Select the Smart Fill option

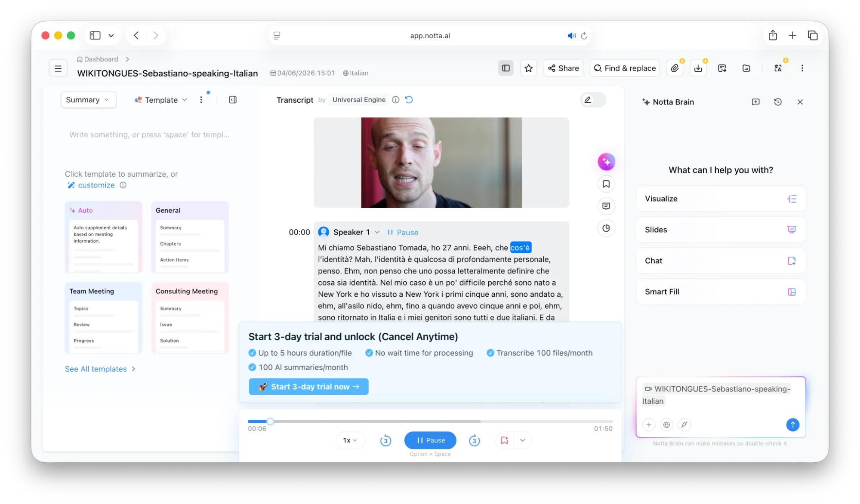[721, 292]
